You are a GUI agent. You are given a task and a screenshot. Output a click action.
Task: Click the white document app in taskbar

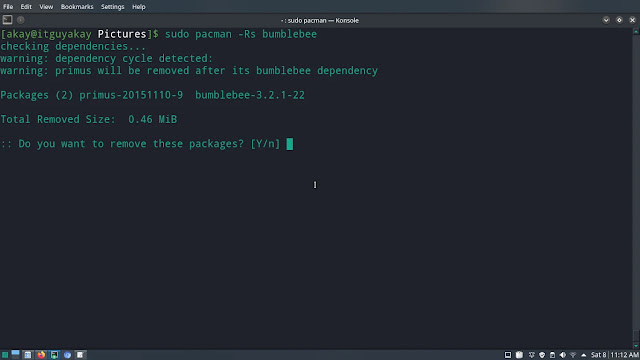point(80,355)
